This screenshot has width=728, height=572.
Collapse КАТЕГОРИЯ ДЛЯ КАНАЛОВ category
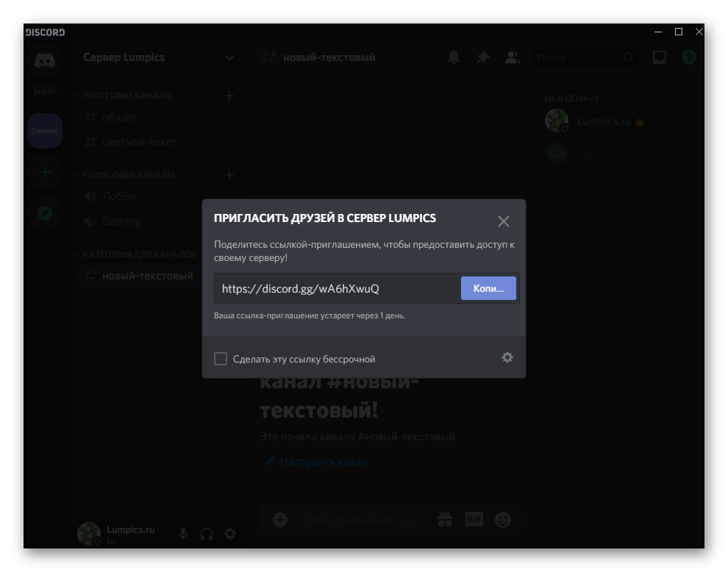pos(135,254)
